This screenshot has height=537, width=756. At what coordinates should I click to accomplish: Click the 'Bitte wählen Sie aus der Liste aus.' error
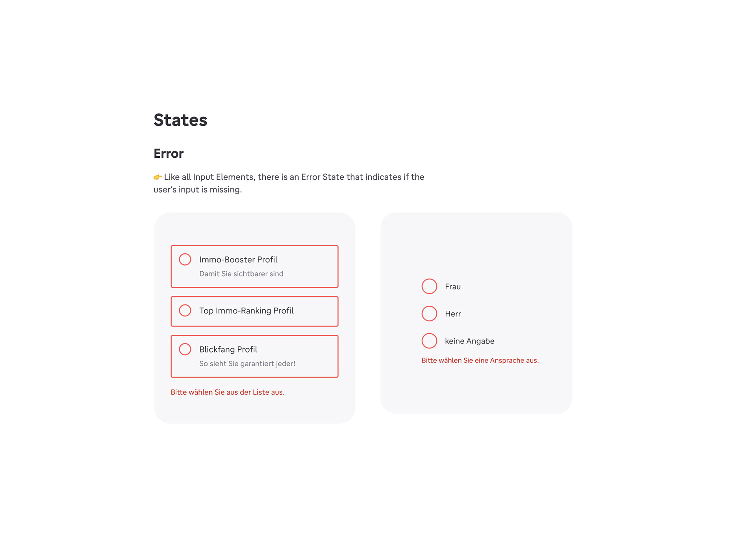click(x=228, y=392)
